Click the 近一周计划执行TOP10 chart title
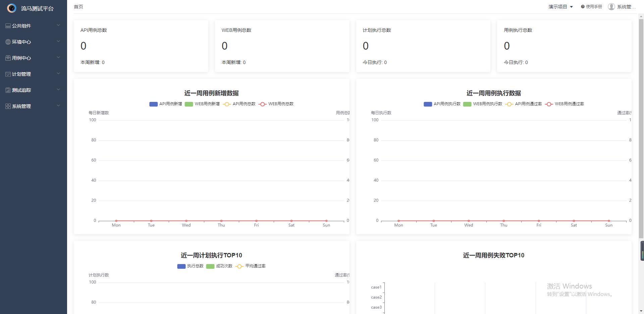The width and height of the screenshot is (644, 314). [211, 255]
